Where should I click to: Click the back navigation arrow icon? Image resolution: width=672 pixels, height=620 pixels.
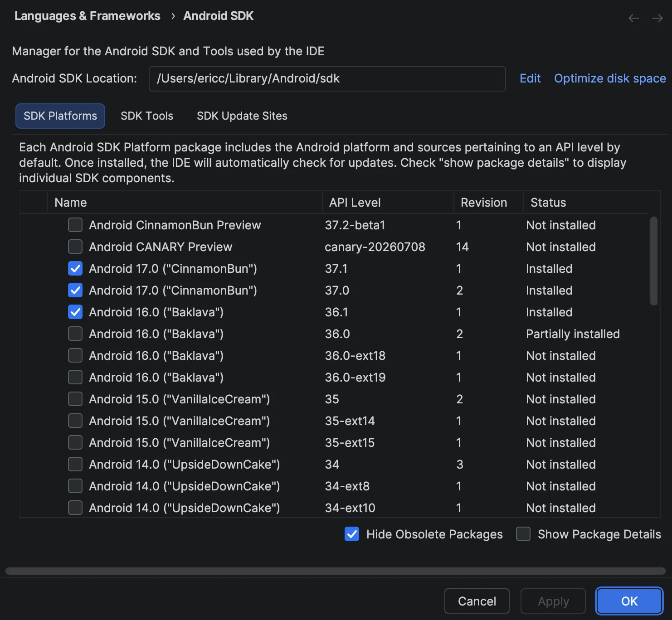(633, 18)
